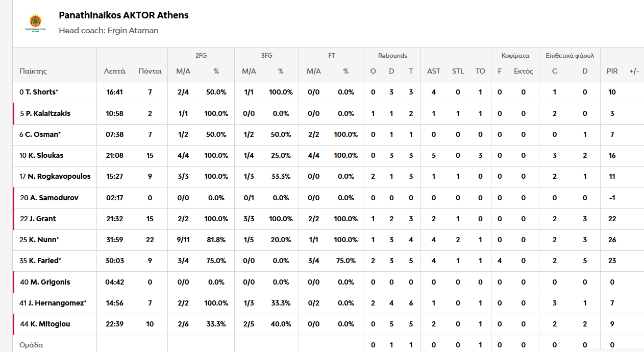Sort by PIR column header
The image size is (644, 352).
coord(612,71)
